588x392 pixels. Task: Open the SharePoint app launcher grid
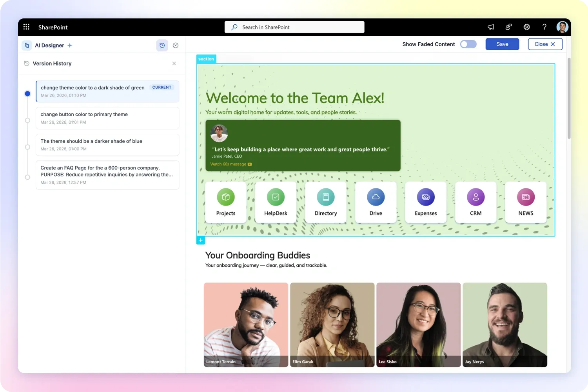tap(26, 27)
